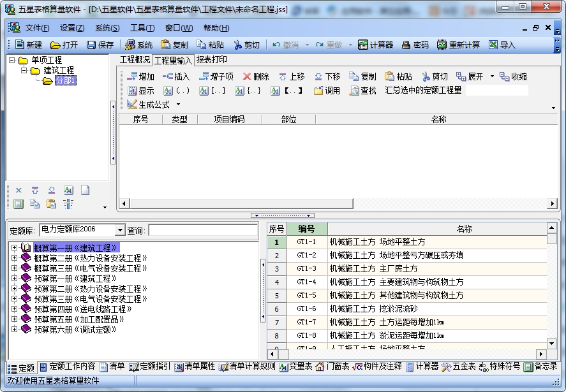Image resolution: width=566 pixels, height=392 pixels.
Task: Switch to the 报表打印 tab
Action: (211, 59)
